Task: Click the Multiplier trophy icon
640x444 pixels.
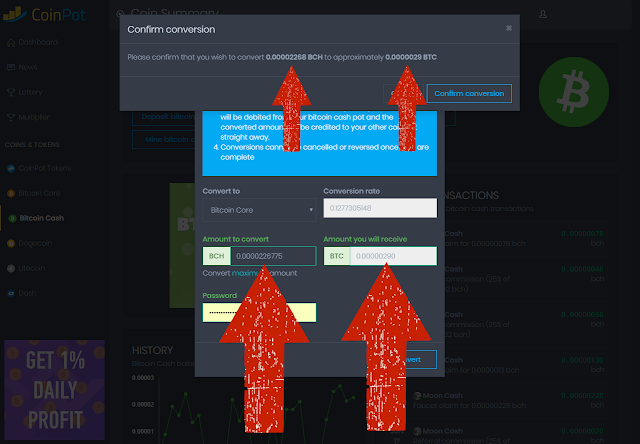Action: pos(11,117)
